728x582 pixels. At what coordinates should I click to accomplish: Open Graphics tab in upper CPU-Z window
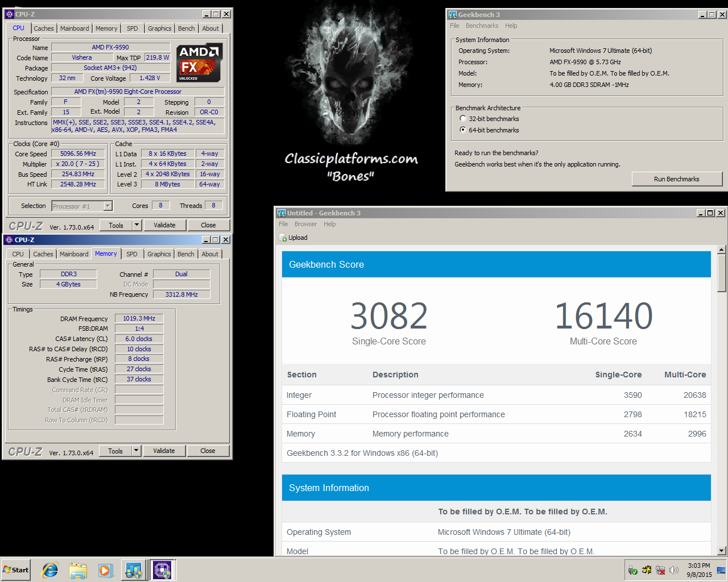[x=160, y=28]
